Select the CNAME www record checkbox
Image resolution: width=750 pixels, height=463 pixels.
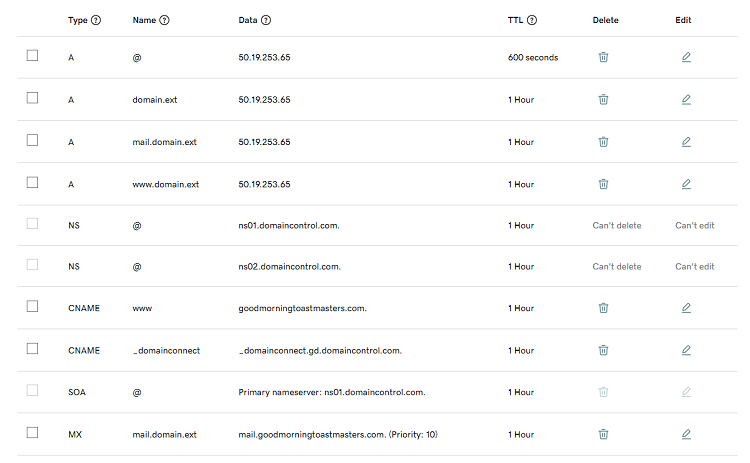(32, 307)
